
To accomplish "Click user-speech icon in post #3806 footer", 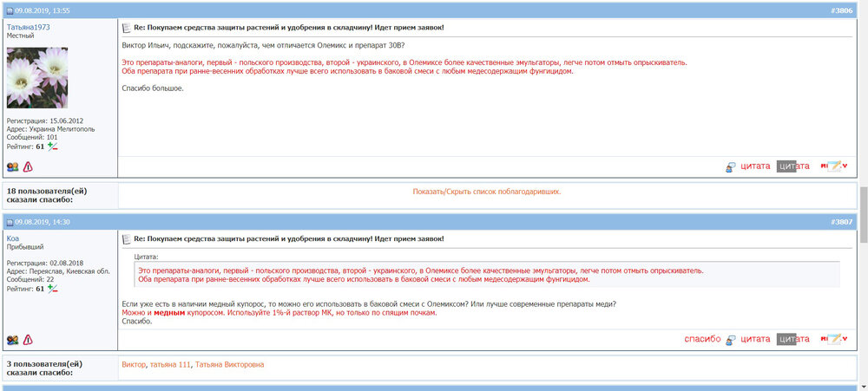I will click(x=731, y=166).
